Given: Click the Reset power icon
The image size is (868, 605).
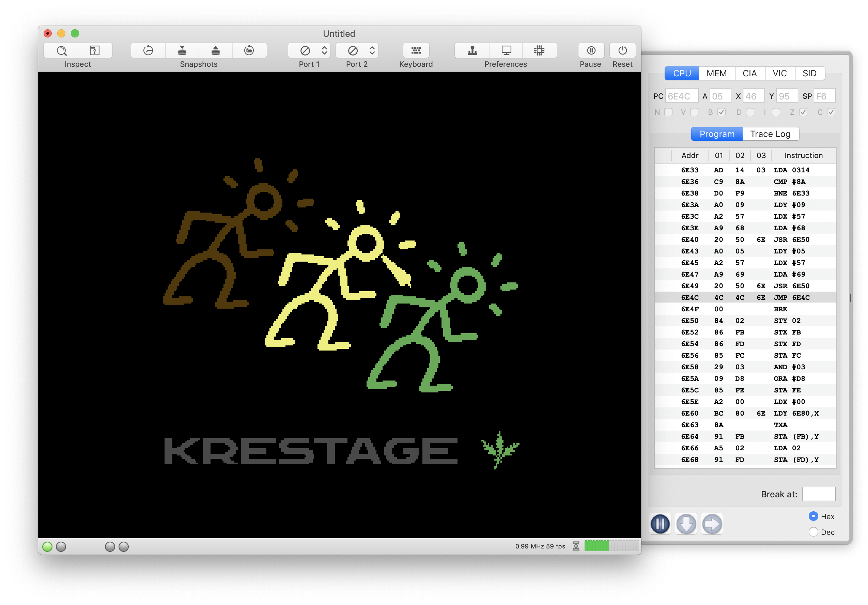Looking at the screenshot, I should coord(622,50).
